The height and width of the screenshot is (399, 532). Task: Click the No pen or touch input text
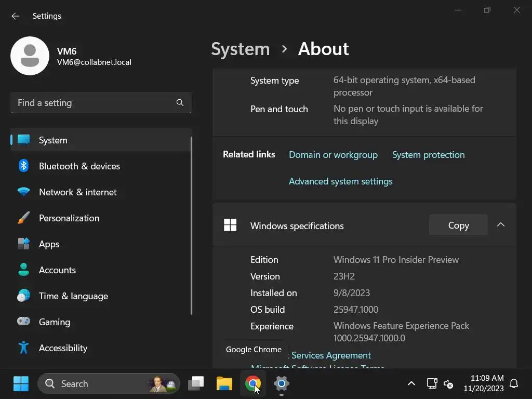click(408, 115)
